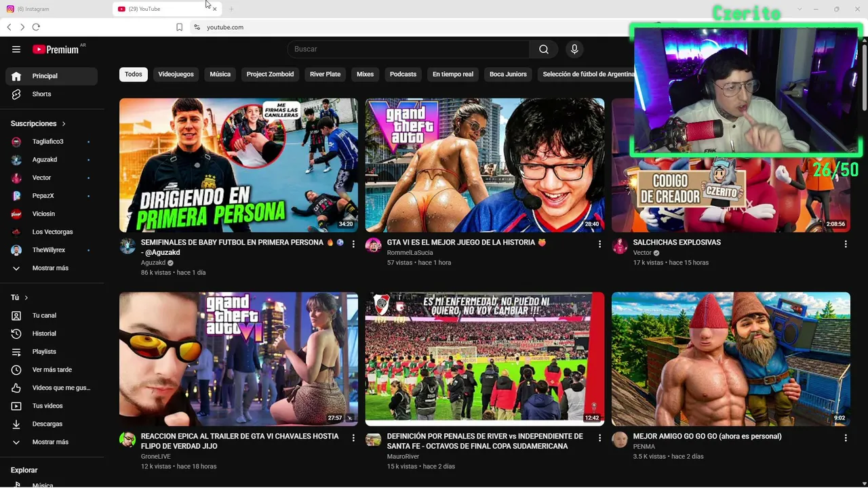Visit the PENMA channel name link

tap(644, 447)
